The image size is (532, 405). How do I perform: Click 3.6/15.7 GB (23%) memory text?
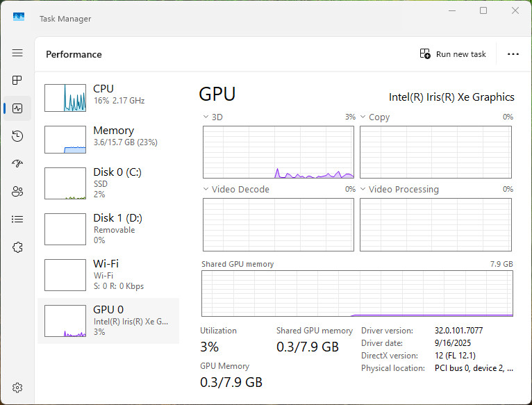126,142
